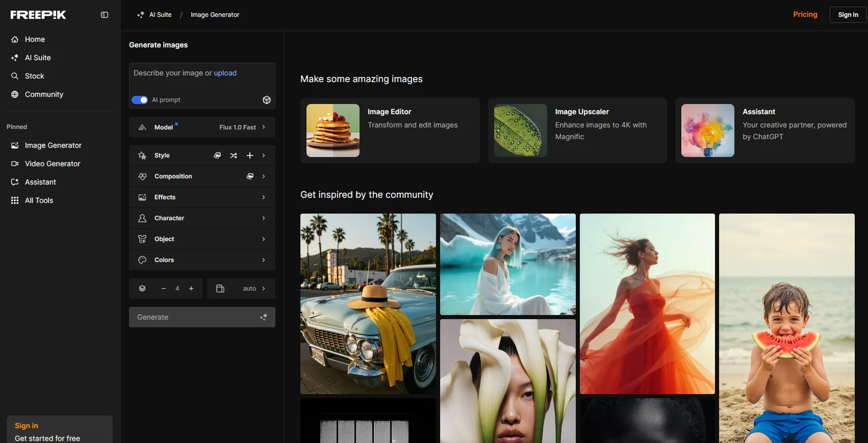Expand the Effects options

[202, 197]
